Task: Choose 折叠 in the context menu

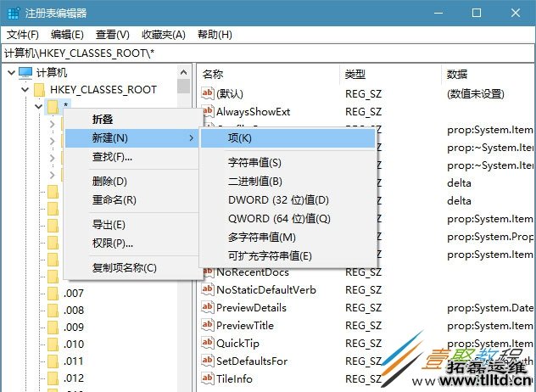Action: coord(132,120)
